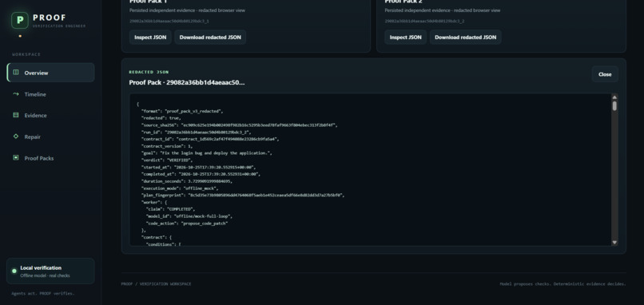Click the "claim": "COMPLETED" line
644x305 pixels.
(170, 209)
